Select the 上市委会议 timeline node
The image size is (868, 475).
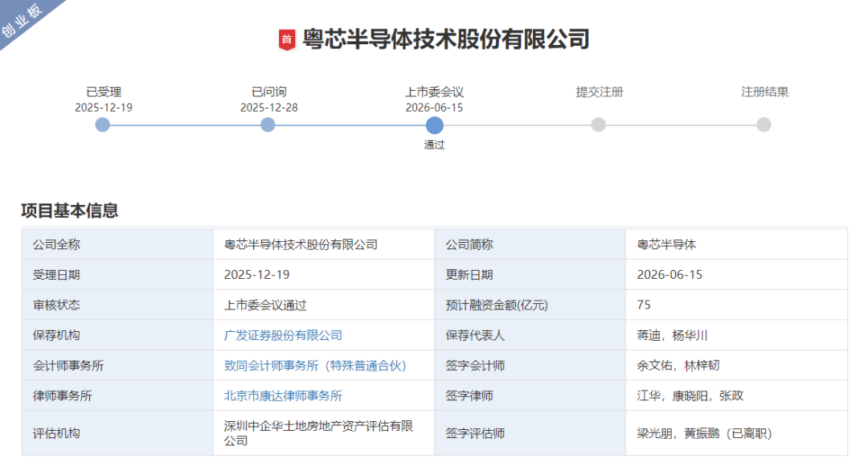pyautogui.click(x=435, y=125)
